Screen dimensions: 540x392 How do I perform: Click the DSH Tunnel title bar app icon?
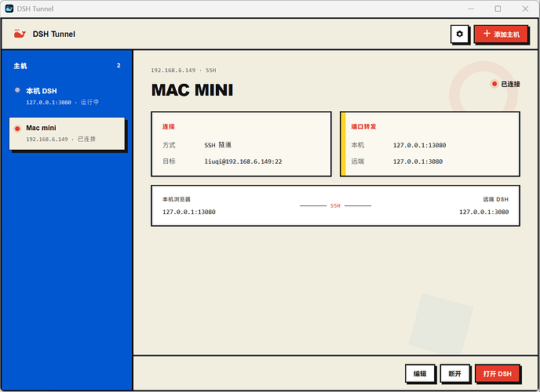9,9
